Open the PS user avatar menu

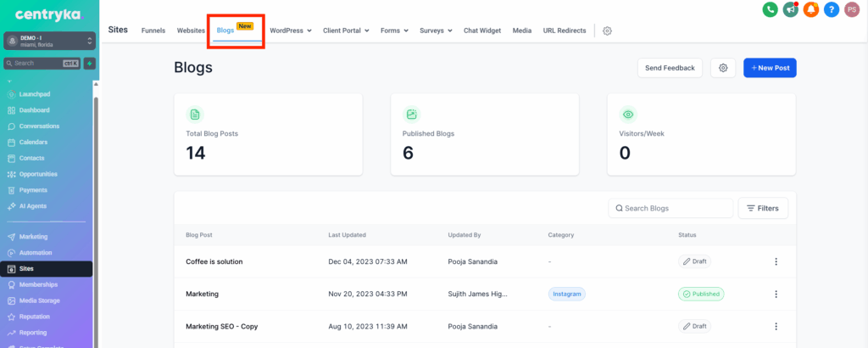pyautogui.click(x=852, y=10)
